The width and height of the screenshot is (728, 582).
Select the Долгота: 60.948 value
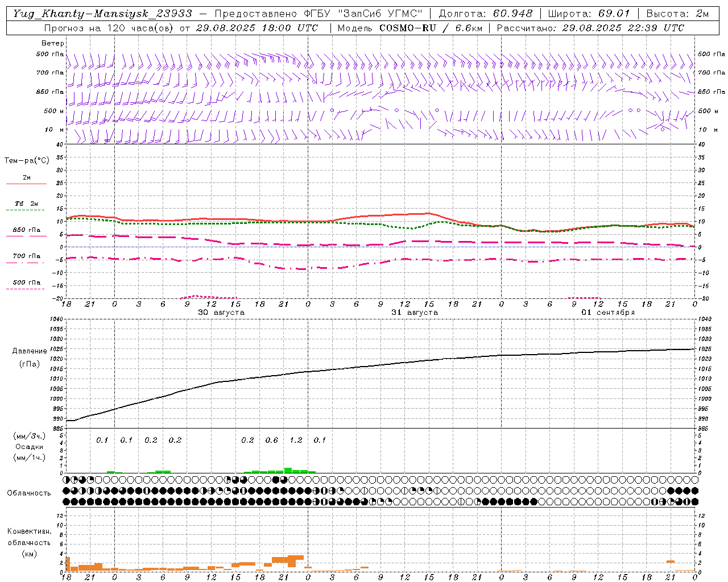(x=486, y=14)
